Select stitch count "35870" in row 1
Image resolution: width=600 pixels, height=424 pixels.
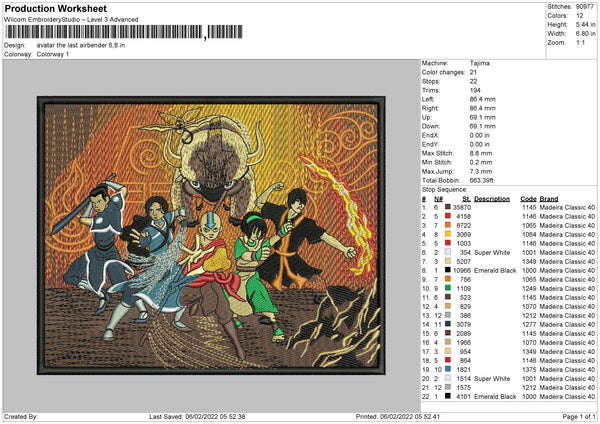pyautogui.click(x=462, y=207)
